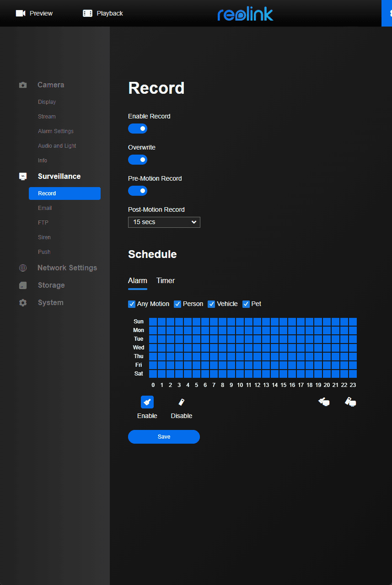The image size is (392, 585).
Task: Click the disable-all eraser icon
Action: [350, 402]
